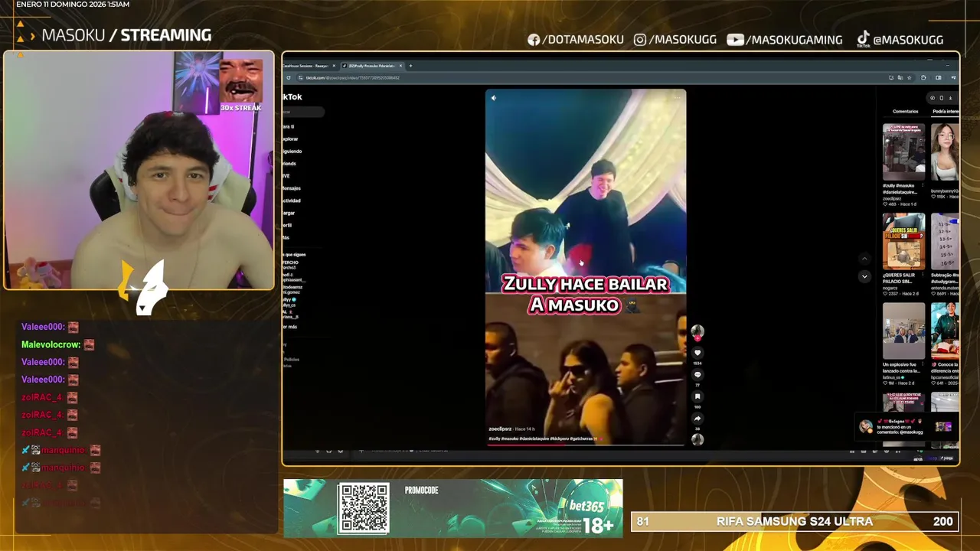Click the TikTok @MASOKUGG handle in overlay
This screenshot has height=551, width=980.
coord(900,40)
